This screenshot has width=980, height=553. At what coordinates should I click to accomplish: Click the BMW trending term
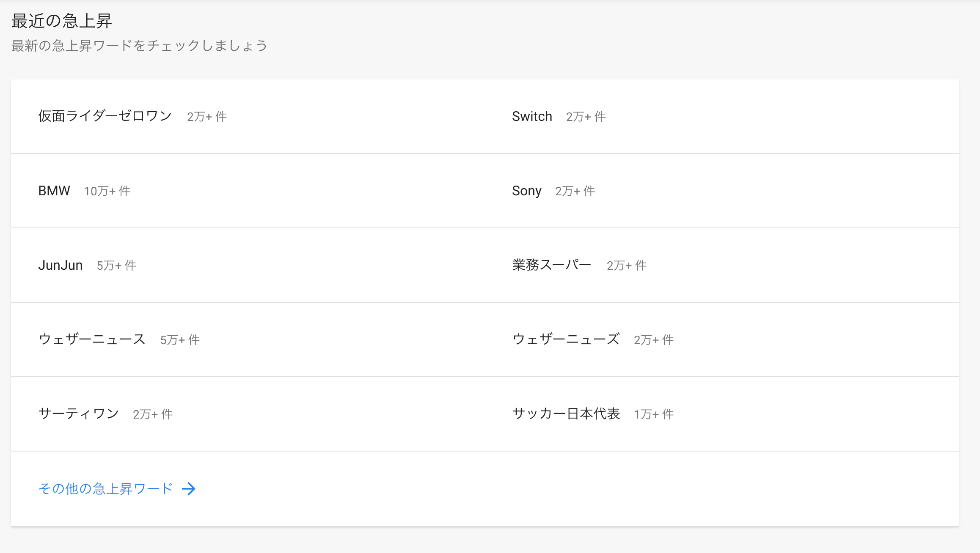[x=54, y=191]
